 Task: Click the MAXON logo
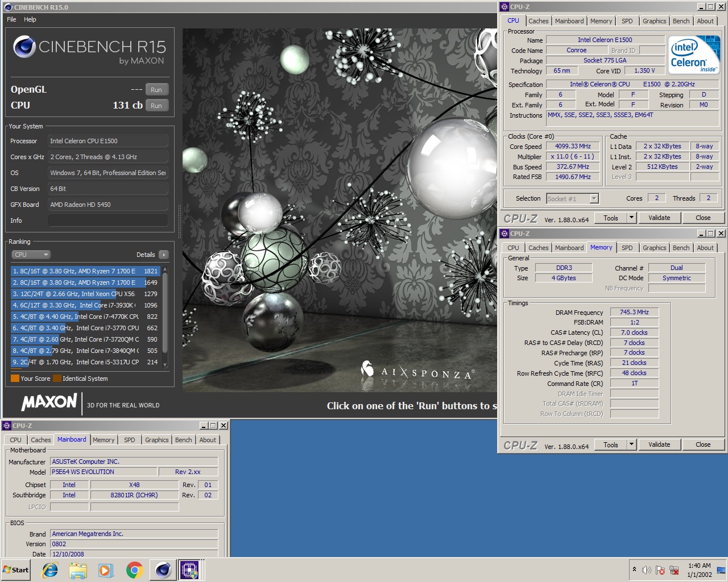tap(49, 402)
